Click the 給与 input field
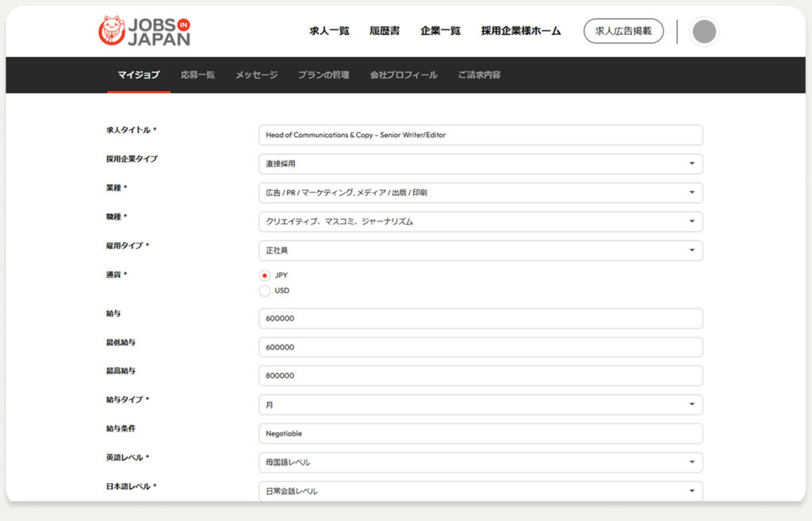 [x=481, y=319]
